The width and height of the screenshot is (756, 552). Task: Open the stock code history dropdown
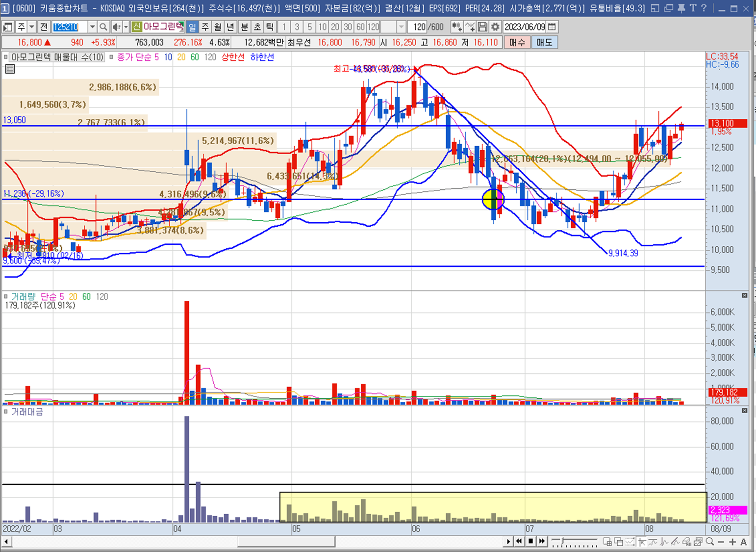tap(92, 27)
